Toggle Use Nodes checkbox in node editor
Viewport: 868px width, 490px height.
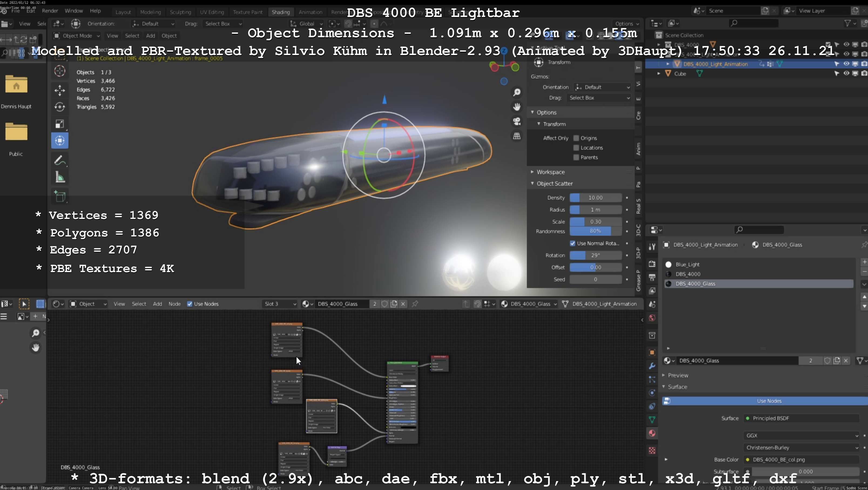[x=190, y=304]
